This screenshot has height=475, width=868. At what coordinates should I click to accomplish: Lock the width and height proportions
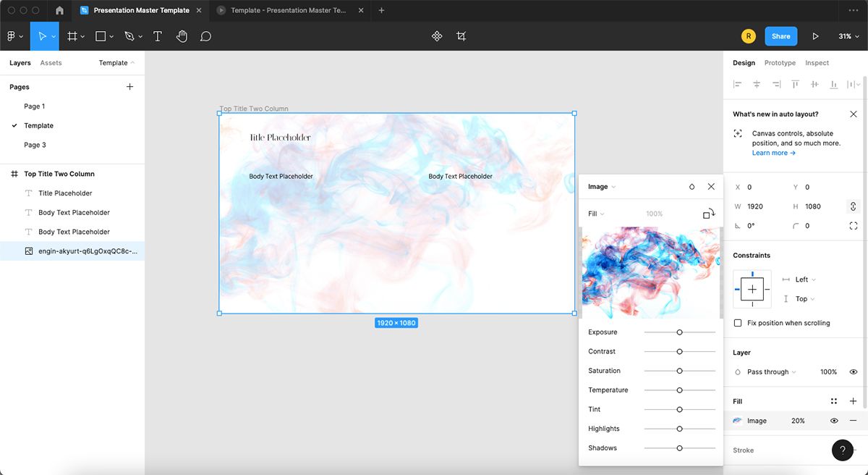pyautogui.click(x=852, y=206)
